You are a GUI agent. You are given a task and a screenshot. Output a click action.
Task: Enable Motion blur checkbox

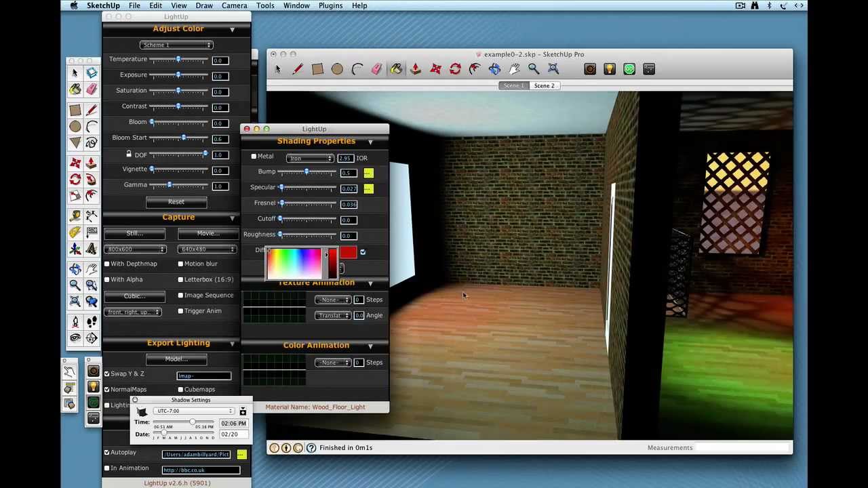pyautogui.click(x=180, y=264)
